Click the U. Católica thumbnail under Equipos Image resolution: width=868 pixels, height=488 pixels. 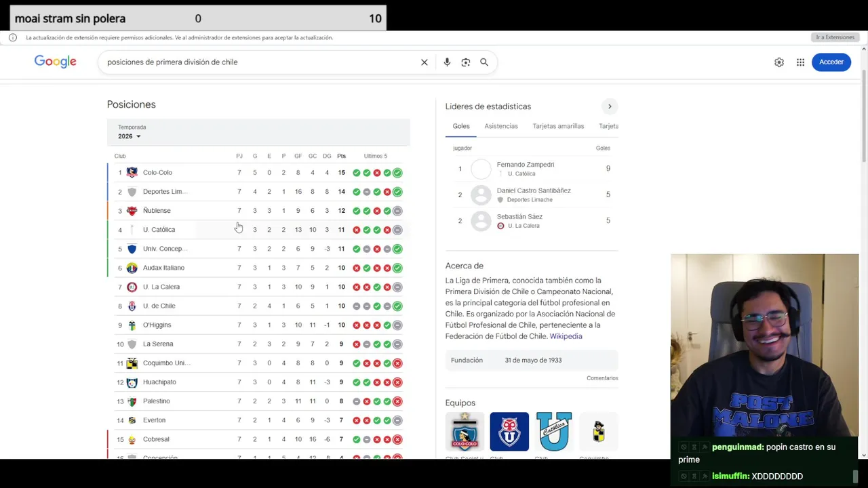(x=554, y=432)
